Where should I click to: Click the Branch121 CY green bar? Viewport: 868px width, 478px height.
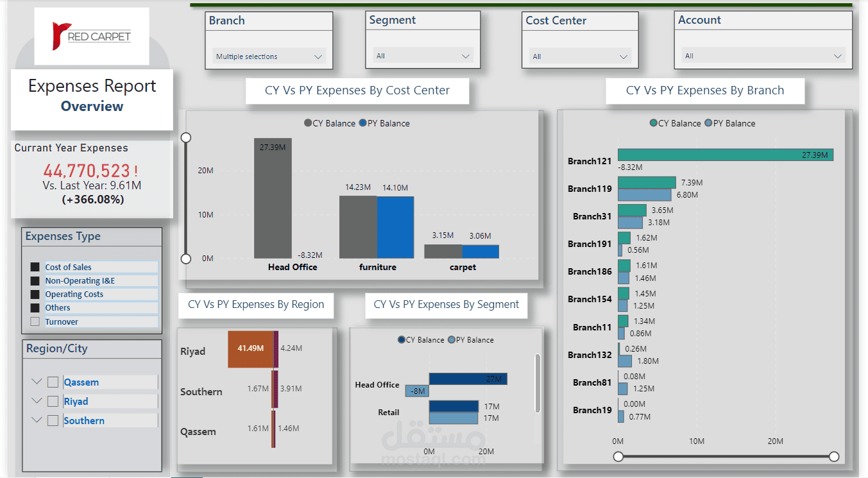pos(726,155)
